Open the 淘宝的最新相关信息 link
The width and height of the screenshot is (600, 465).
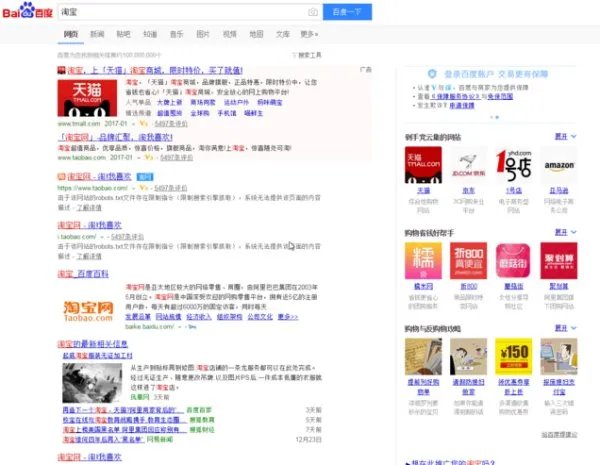coord(93,344)
